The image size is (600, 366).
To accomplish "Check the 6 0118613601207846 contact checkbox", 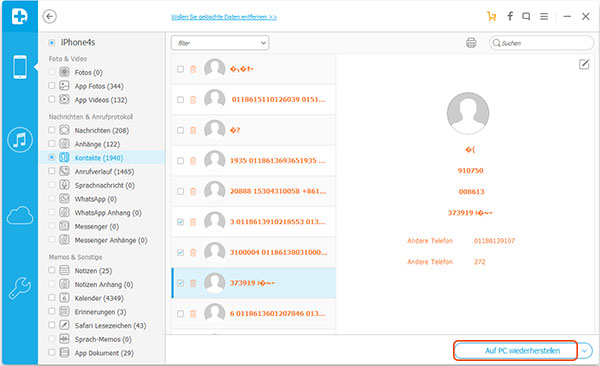I will click(x=180, y=314).
